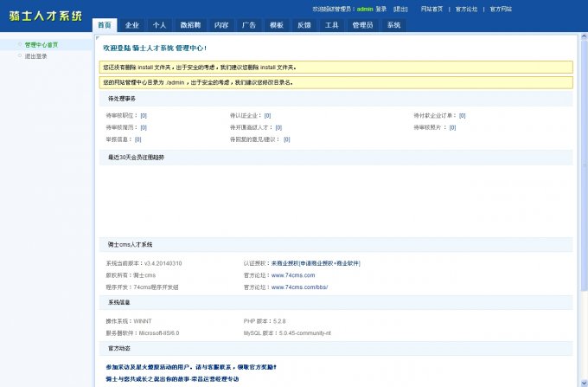This screenshot has height=387, width=588.
Task: Click the 待处理事务 section header
Action: [x=336, y=99]
